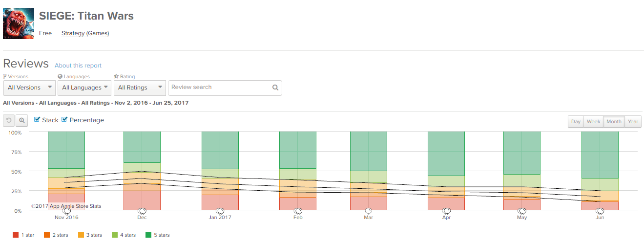Click the Jan 2017 review bubble icon
The height and width of the screenshot is (245, 644).
[x=220, y=211]
